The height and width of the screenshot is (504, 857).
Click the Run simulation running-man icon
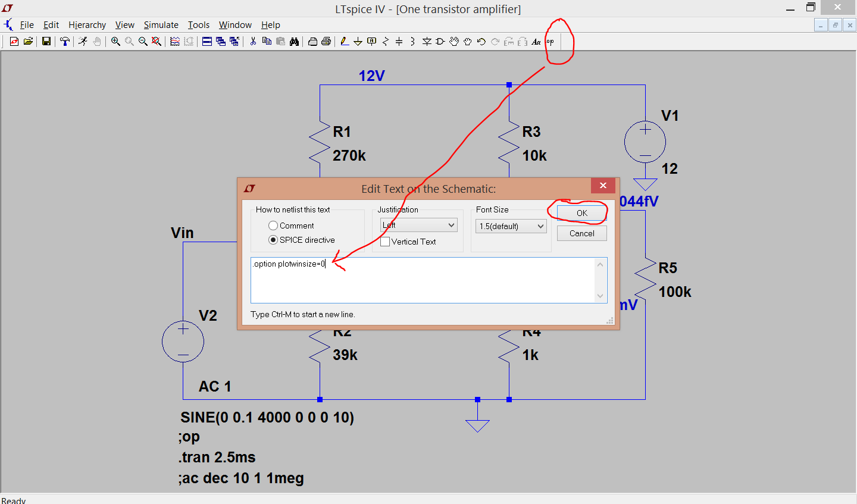(83, 42)
